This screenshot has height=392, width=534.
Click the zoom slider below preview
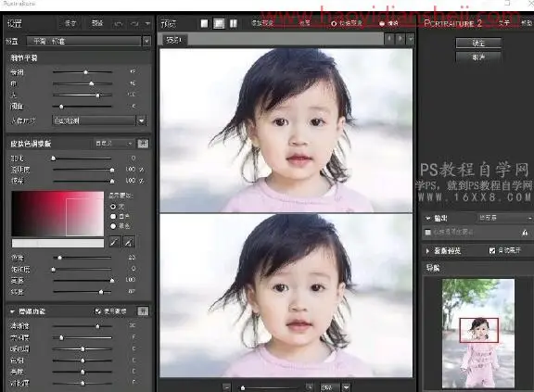pos(269,387)
